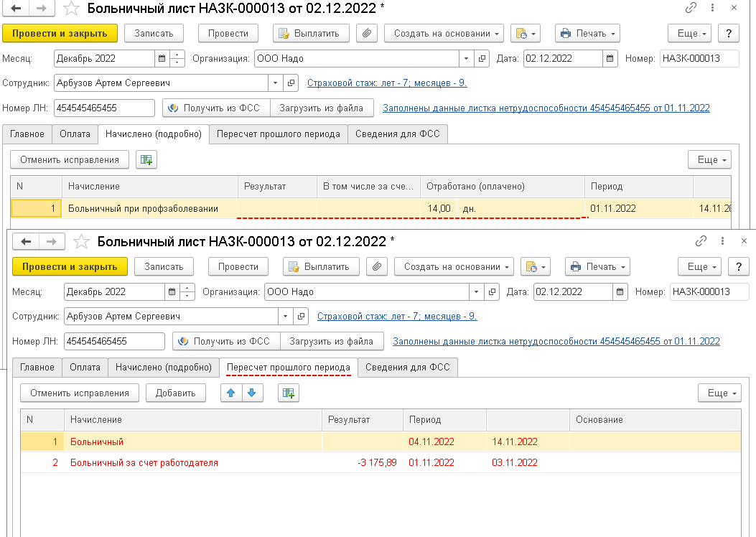Click favorite star icon in upper window
Screen dimensions: 756x537
[72, 9]
